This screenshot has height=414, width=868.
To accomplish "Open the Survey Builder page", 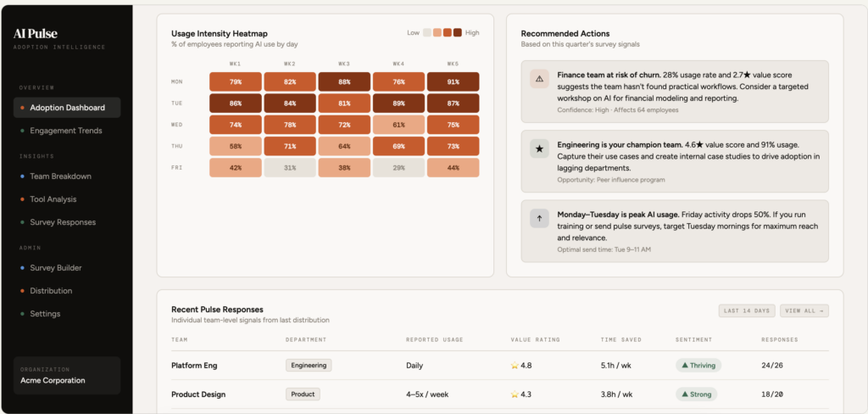I will (56, 268).
